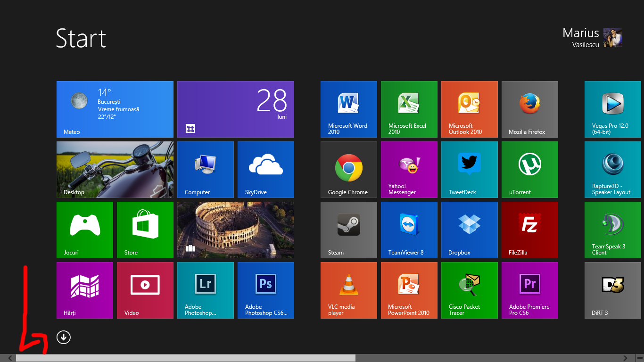Launch Adobe Premiere Pro CS6

pos(530,290)
